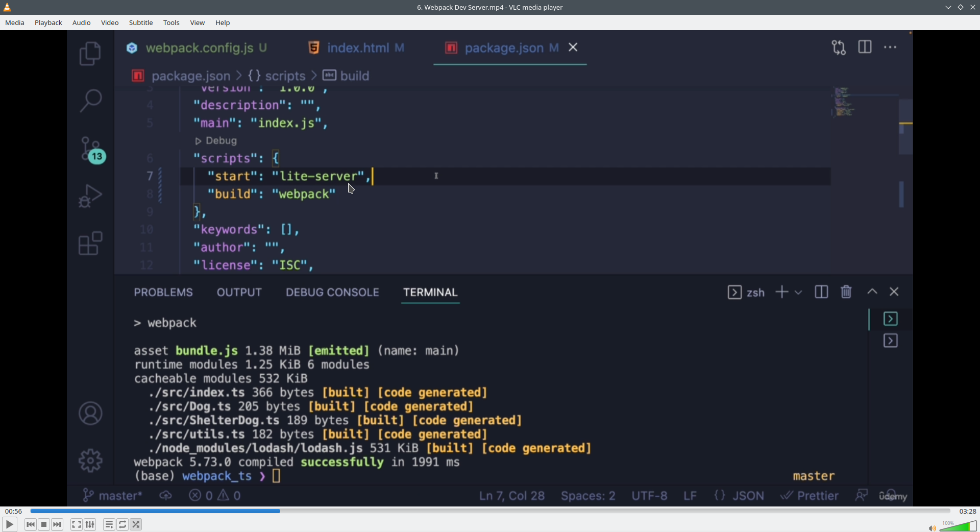Click Ln 7, Col 28 to go to line
980x532 pixels.
(x=512, y=496)
